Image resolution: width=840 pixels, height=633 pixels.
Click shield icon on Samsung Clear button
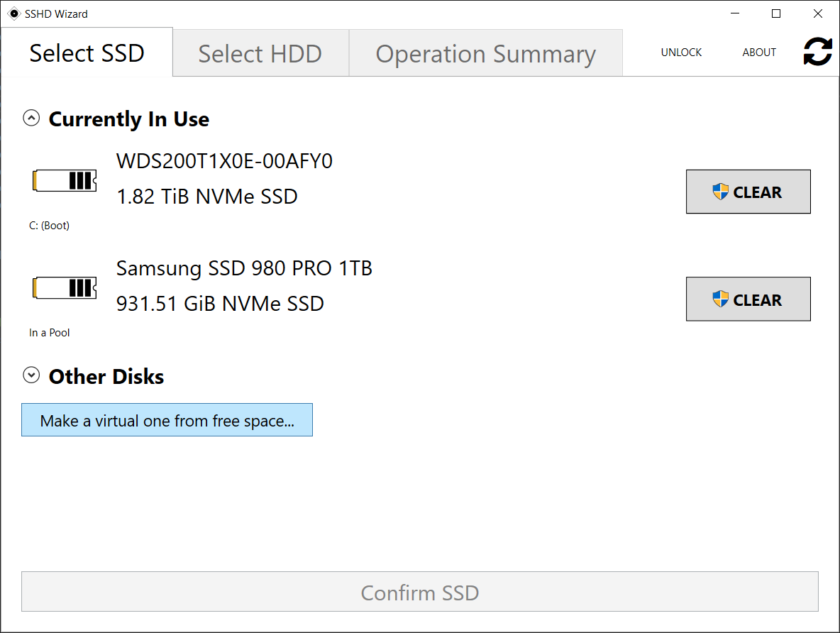(720, 299)
